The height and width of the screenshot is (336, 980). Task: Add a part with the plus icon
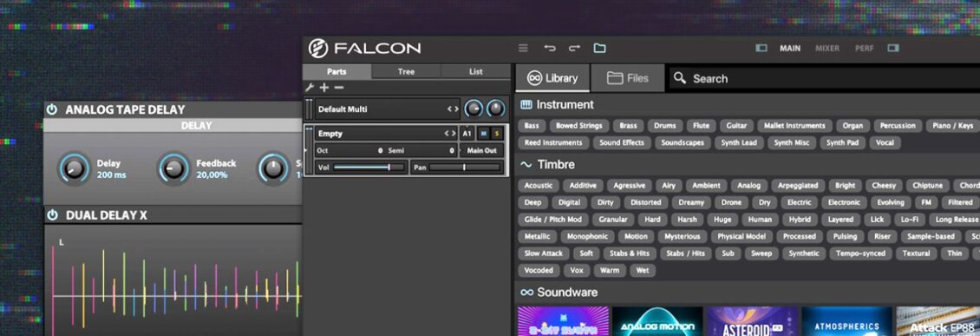click(324, 89)
